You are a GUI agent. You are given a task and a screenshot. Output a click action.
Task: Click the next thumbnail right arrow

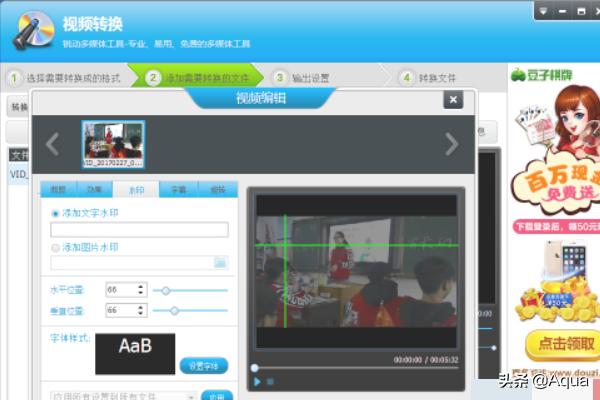(452, 144)
